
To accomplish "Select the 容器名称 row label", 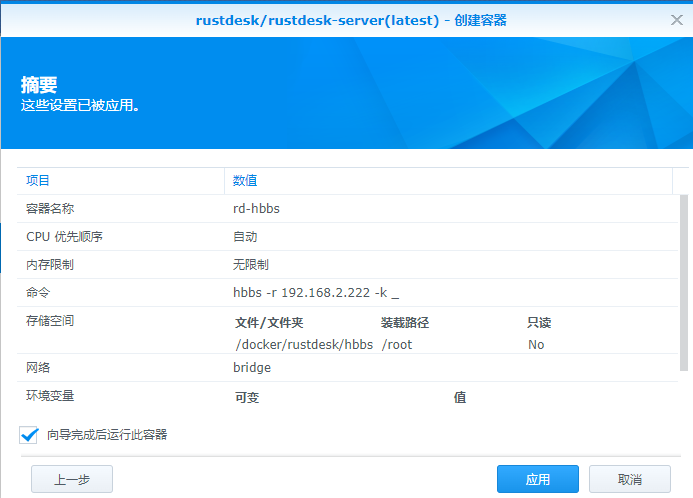I will point(50,209).
